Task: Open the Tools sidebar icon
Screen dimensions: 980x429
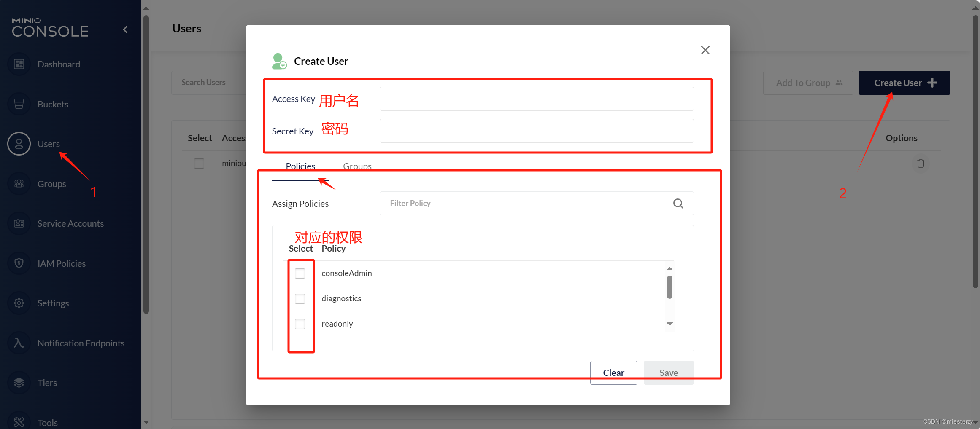Action: click(x=19, y=422)
